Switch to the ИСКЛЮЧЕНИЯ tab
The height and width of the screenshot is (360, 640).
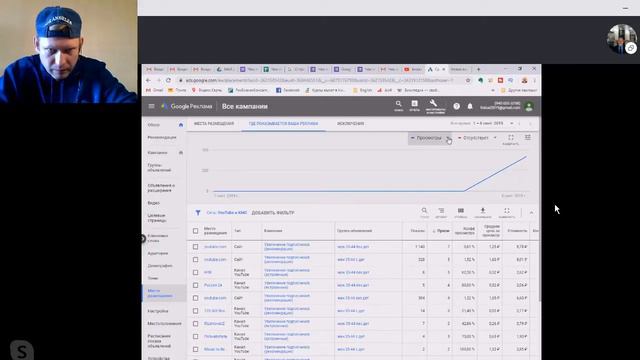tap(351, 124)
